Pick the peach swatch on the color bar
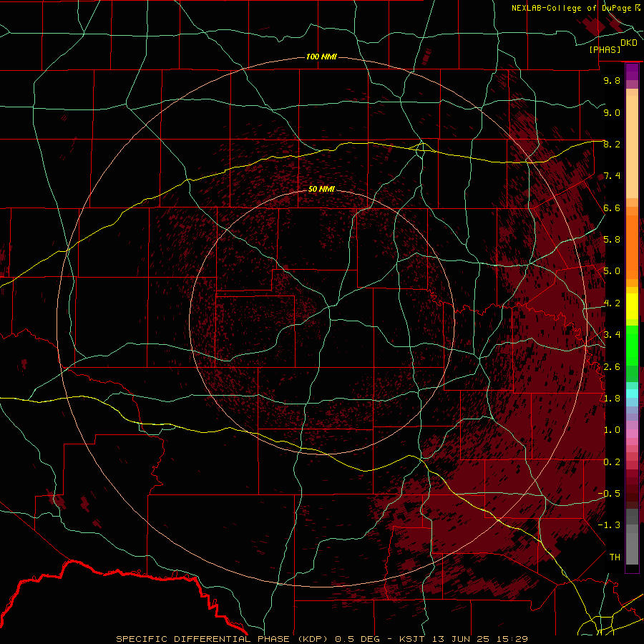The image size is (644, 644). [x=632, y=148]
